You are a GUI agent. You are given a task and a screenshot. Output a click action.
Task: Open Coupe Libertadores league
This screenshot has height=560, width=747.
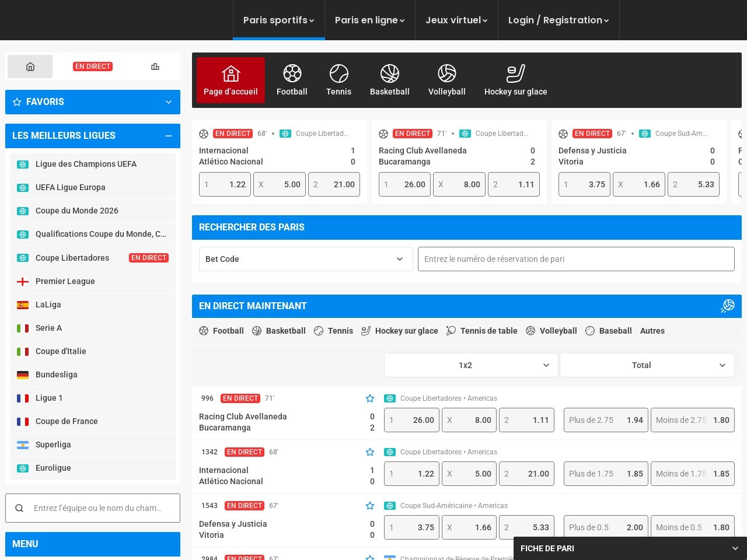(93, 258)
